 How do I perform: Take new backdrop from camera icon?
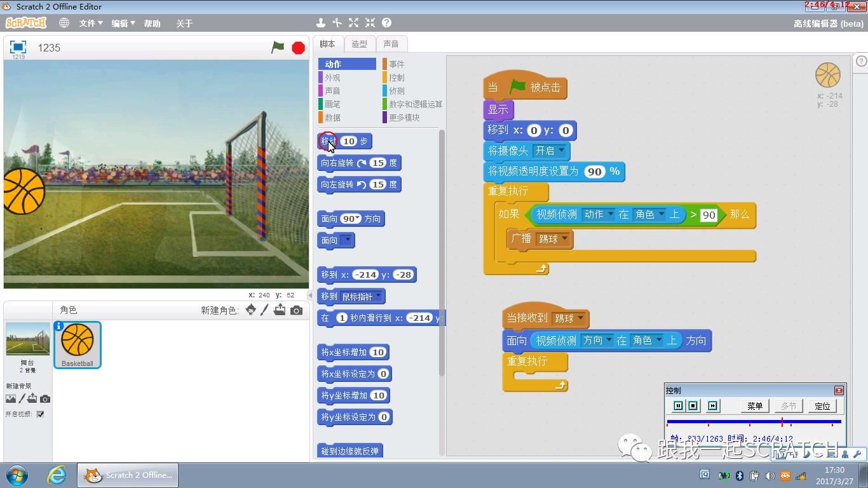pyautogui.click(x=45, y=399)
